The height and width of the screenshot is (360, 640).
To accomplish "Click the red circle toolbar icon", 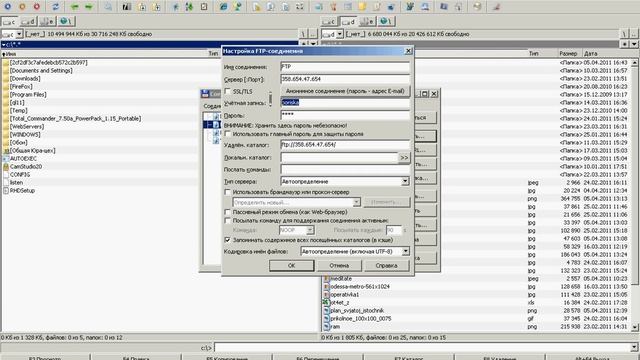I will click(37, 7).
